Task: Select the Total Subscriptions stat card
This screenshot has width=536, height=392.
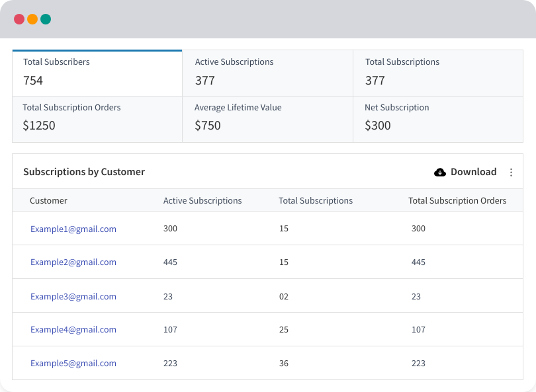Action: coord(437,73)
